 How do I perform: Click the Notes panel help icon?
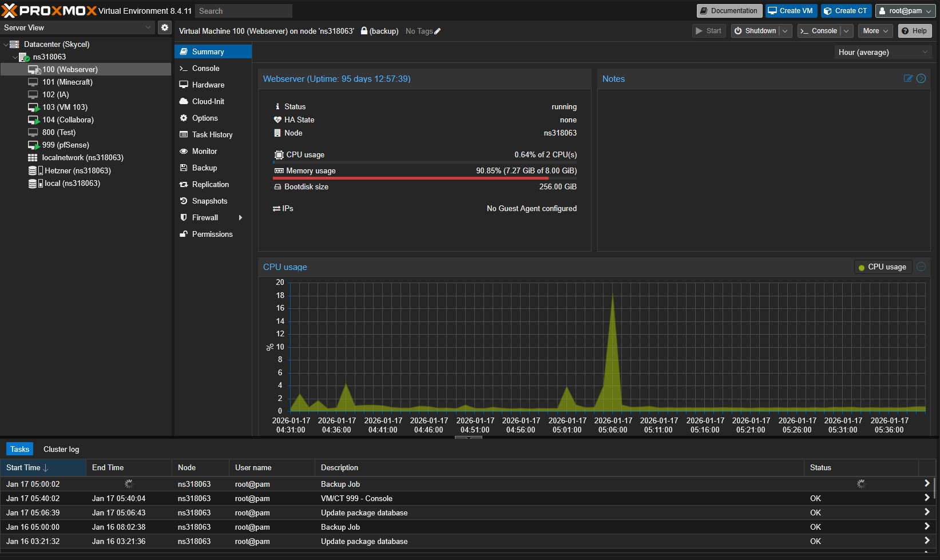point(921,78)
